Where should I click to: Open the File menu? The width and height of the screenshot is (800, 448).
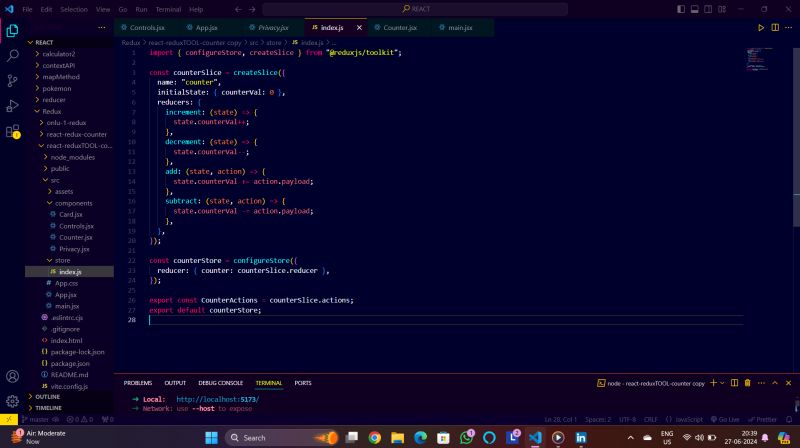coord(27,9)
